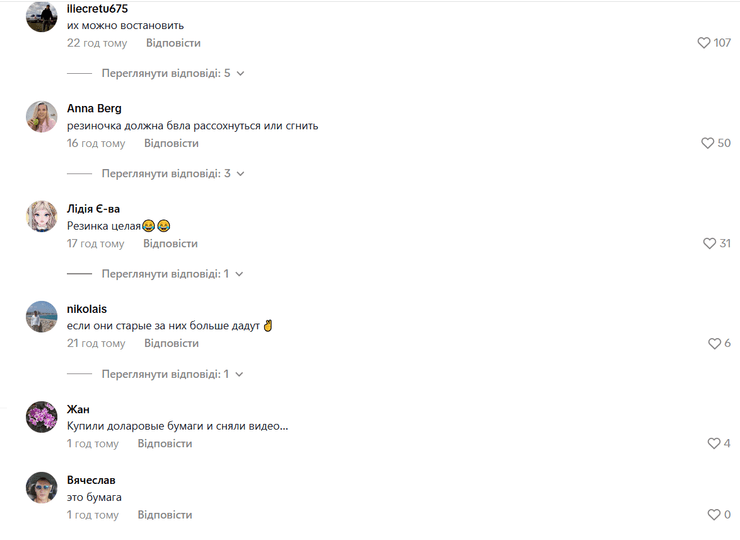Open nikolais username link
This screenshot has height=540, width=740.
point(87,309)
